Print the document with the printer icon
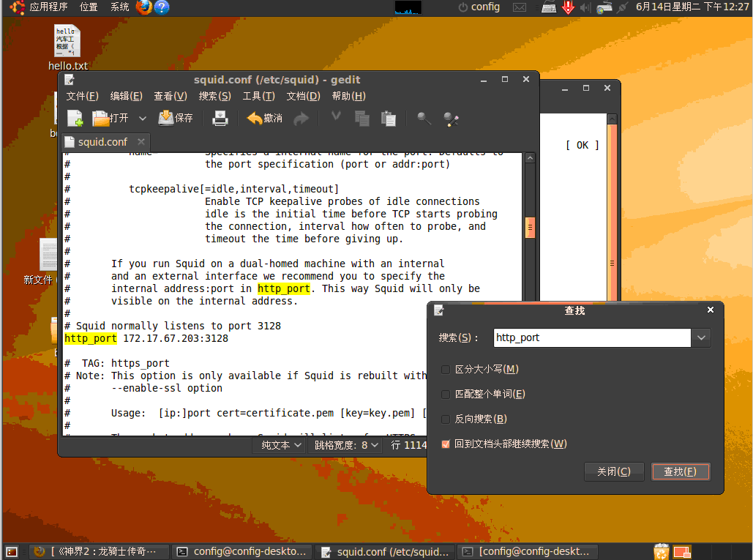The image size is (753, 560). (x=220, y=118)
